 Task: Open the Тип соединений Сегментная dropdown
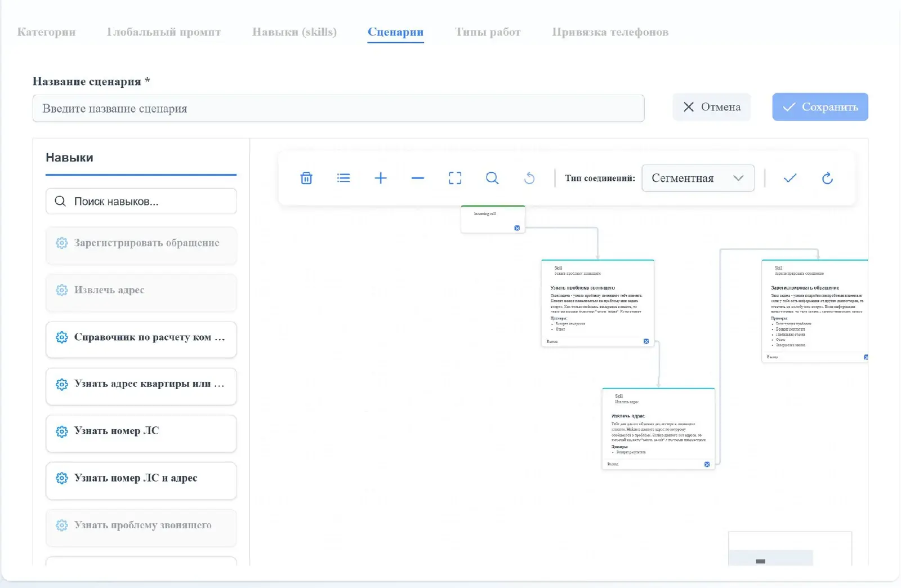point(698,178)
